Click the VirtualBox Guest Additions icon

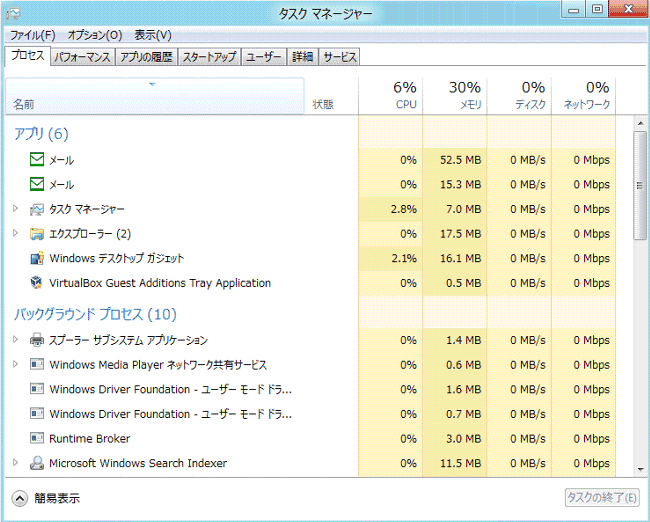point(37,283)
